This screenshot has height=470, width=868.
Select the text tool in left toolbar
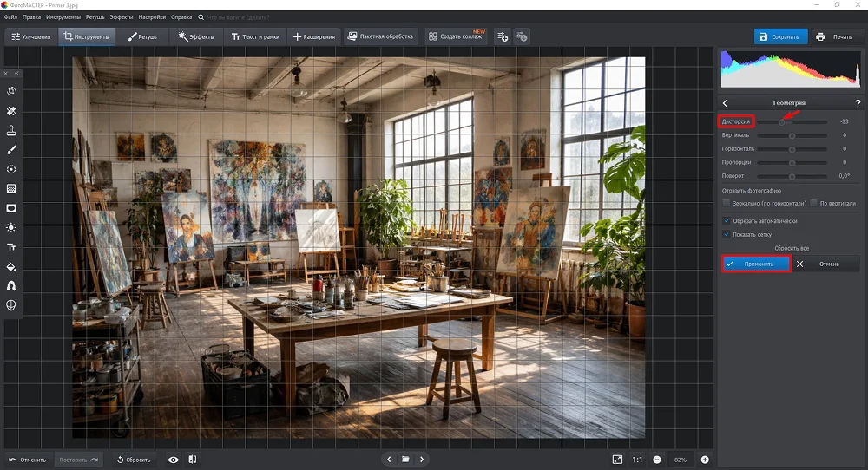click(11, 247)
